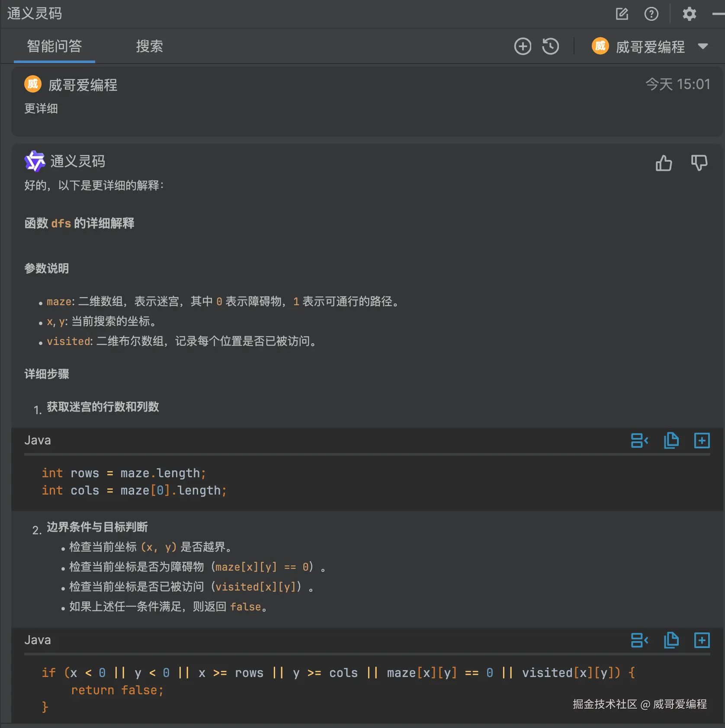725x728 pixels.
Task: Give a thumbs down to the answer
Action: point(699,163)
